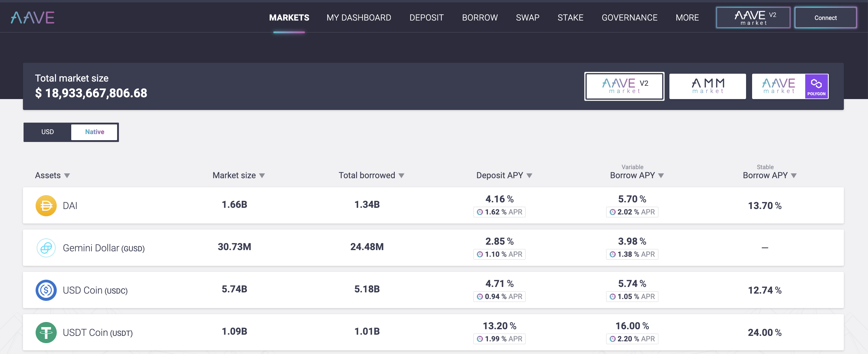Click the DAI coin icon
Screen dimensions: 868x354
pos(46,206)
